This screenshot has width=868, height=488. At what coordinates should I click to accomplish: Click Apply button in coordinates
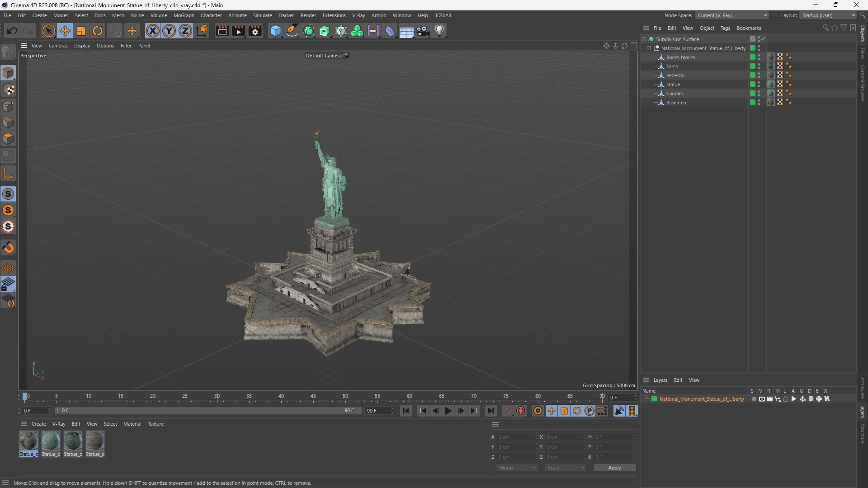coord(614,468)
